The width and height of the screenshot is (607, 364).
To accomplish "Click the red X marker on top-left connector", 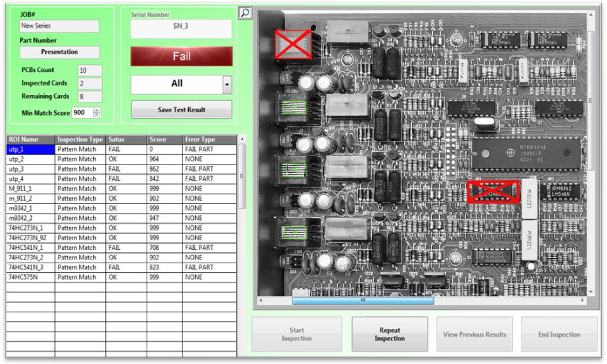I will click(x=292, y=44).
